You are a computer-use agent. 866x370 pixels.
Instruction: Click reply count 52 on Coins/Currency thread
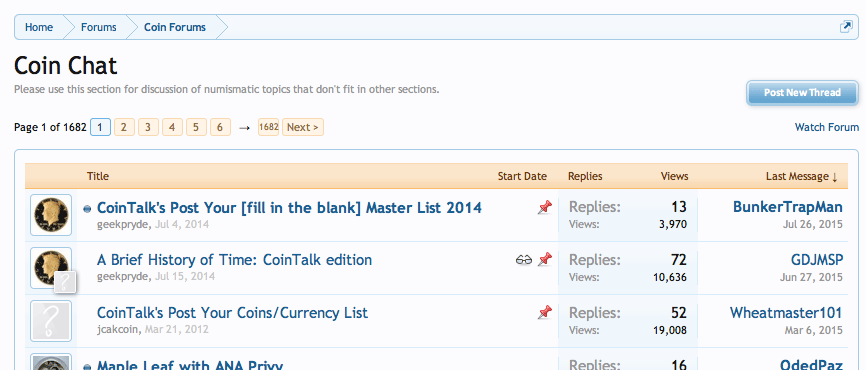point(679,313)
